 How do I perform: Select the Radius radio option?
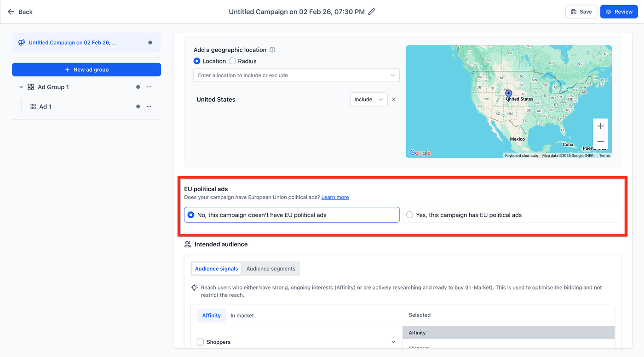pyautogui.click(x=232, y=61)
